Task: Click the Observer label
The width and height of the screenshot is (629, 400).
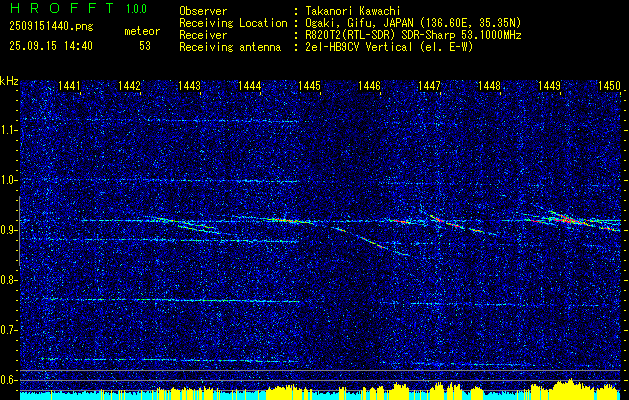Action: point(203,11)
